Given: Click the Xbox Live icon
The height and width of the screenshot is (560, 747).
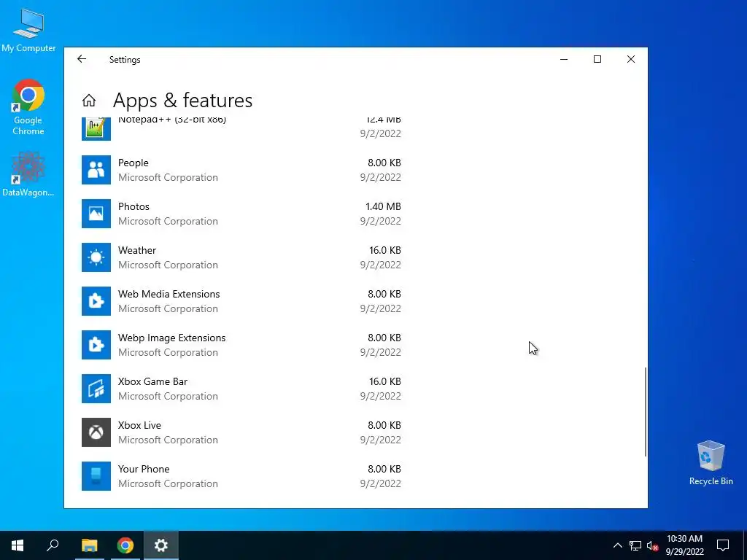Looking at the screenshot, I should point(96,433).
